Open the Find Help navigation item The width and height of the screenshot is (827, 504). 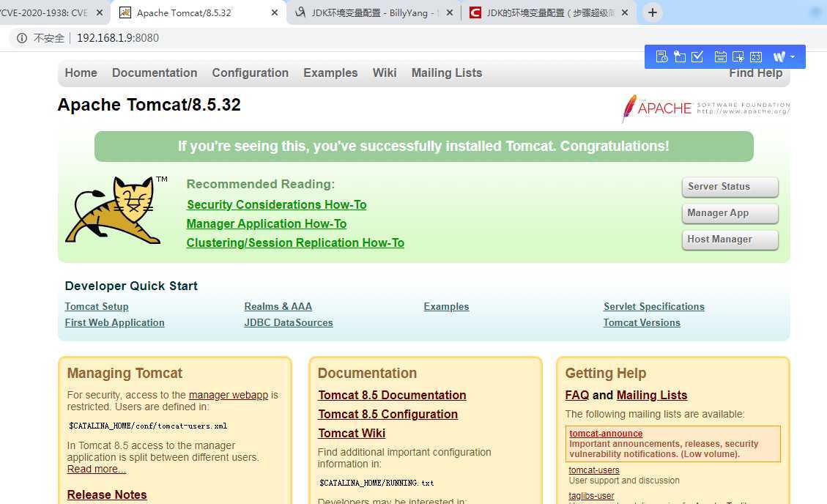[755, 73]
